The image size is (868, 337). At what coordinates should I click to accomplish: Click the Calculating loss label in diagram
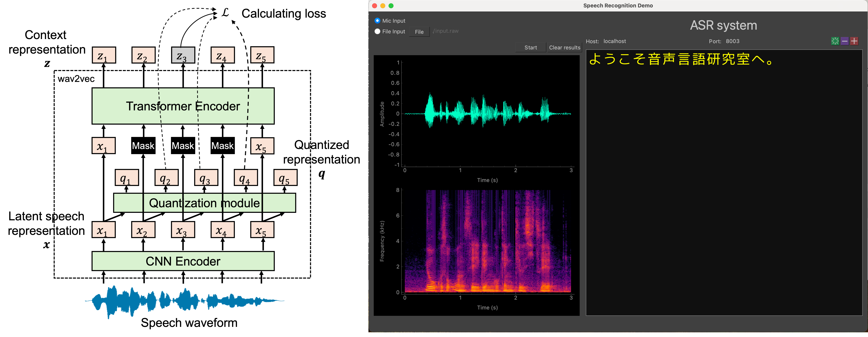[x=284, y=14]
